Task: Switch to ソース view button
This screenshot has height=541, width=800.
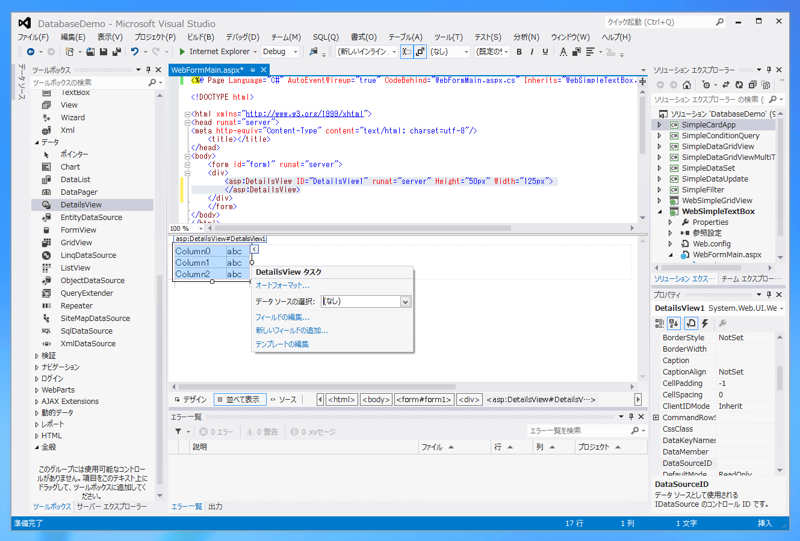Action: [x=284, y=400]
